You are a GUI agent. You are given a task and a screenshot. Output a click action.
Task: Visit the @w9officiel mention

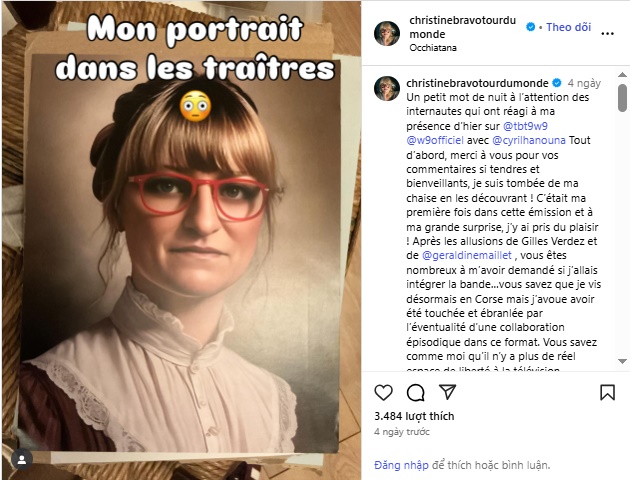(x=435, y=140)
